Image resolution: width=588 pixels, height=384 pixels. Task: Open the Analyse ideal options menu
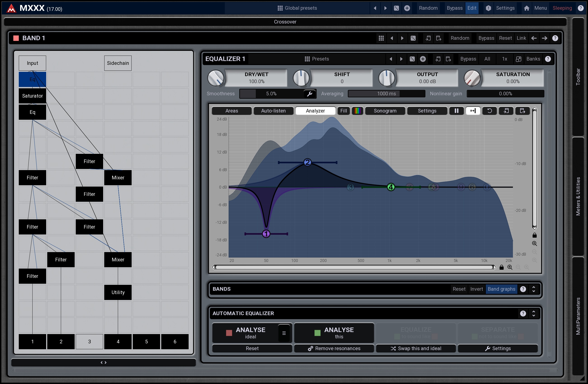pyautogui.click(x=284, y=333)
